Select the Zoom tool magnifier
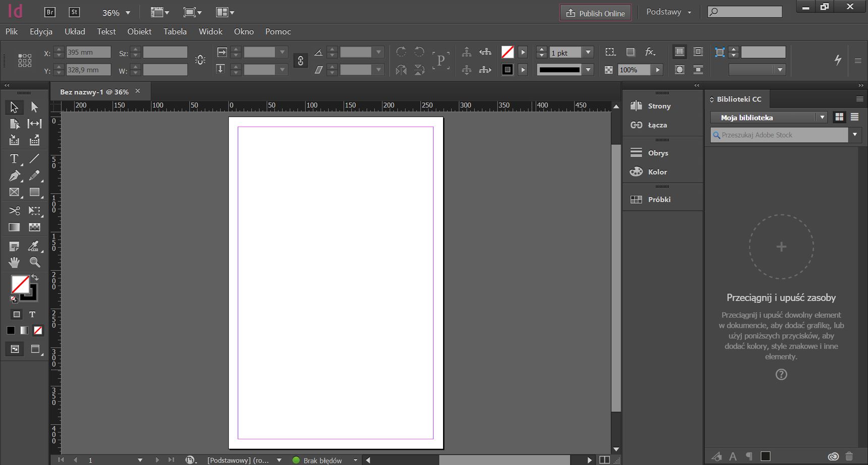The height and width of the screenshot is (465, 868). pyautogui.click(x=34, y=262)
